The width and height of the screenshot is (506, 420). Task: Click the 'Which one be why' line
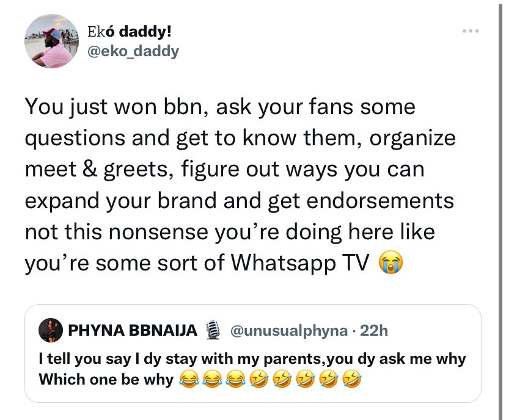pos(106,379)
